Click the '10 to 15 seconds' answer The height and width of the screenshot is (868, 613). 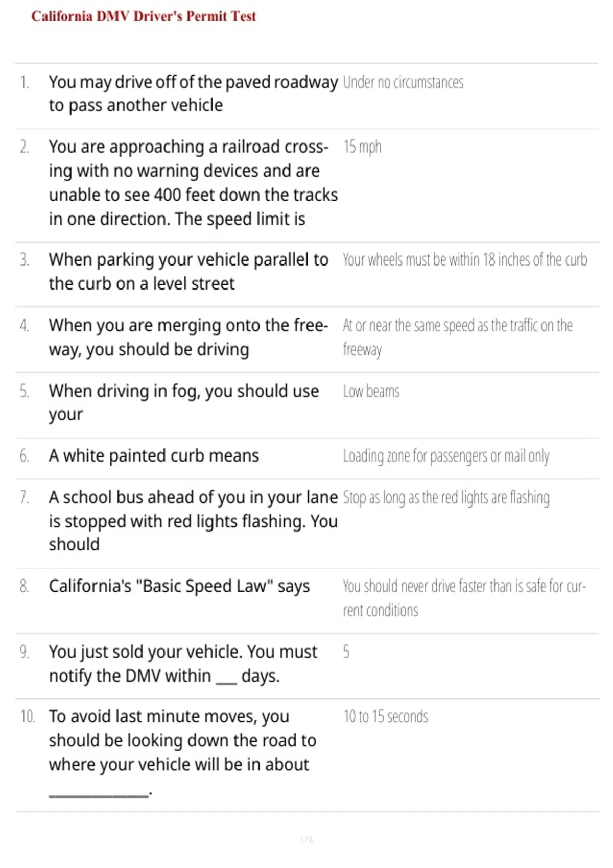coord(386,717)
